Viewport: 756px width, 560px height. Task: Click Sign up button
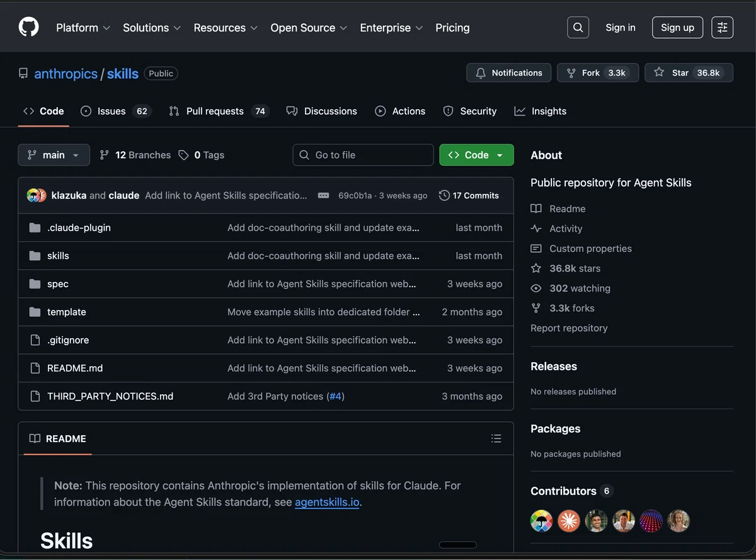click(x=677, y=28)
